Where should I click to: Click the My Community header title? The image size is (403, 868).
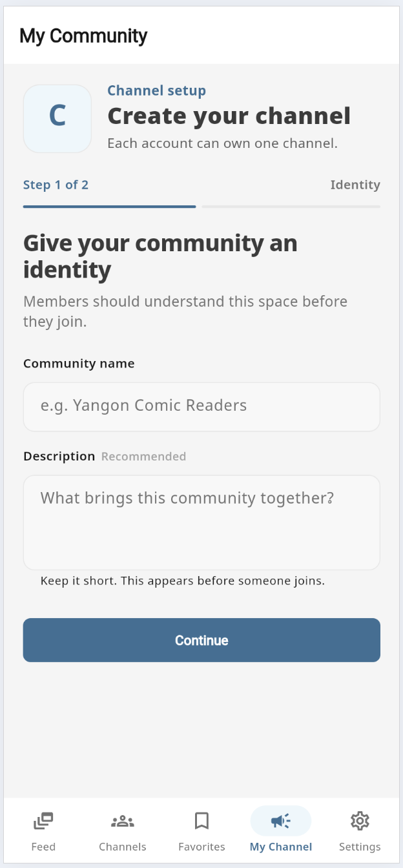[83, 36]
